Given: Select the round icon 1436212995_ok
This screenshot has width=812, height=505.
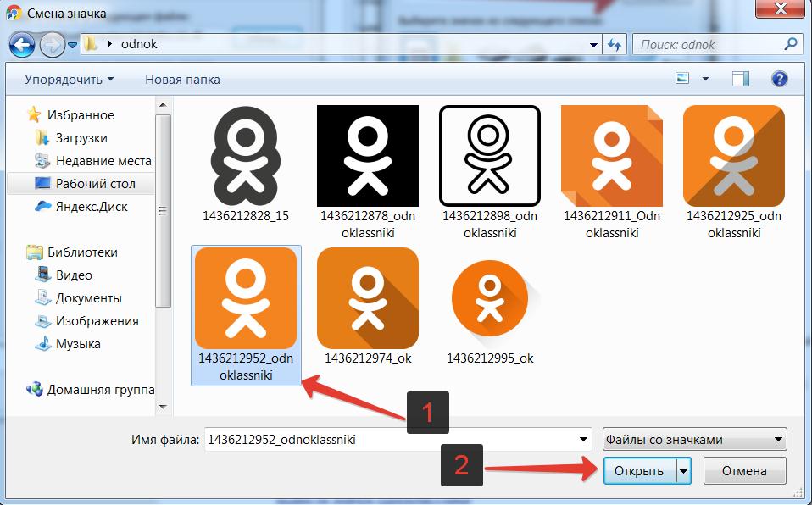Looking at the screenshot, I should pos(490,298).
